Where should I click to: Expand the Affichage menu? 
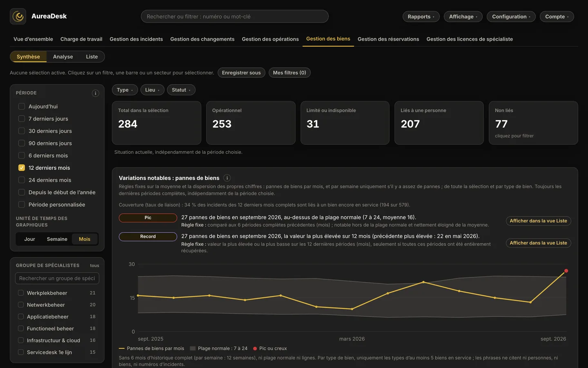tap(463, 16)
